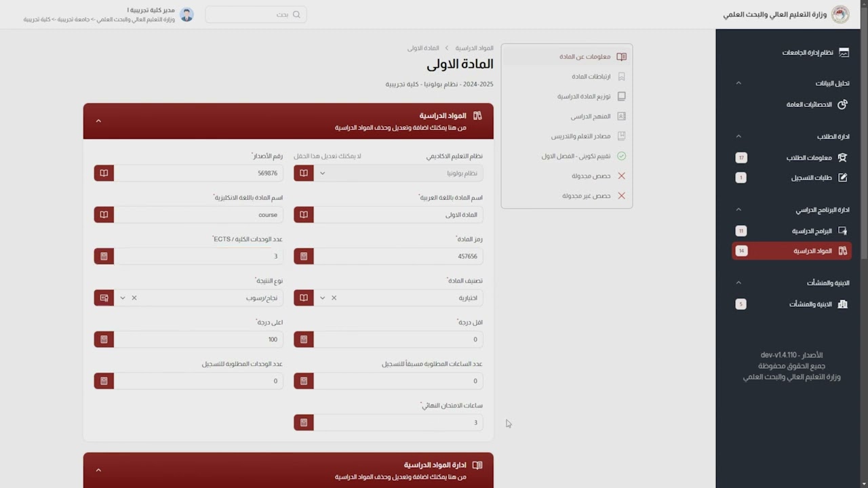Screen dimensions: 868x488
Task: Click the red icon beside نوع النتيجة dropdown
Action: click(x=104, y=298)
